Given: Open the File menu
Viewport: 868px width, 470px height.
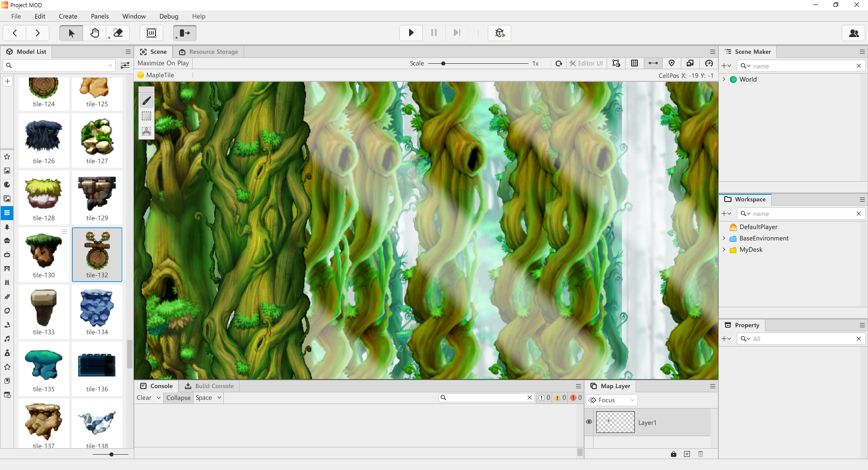Looking at the screenshot, I should 16,16.
